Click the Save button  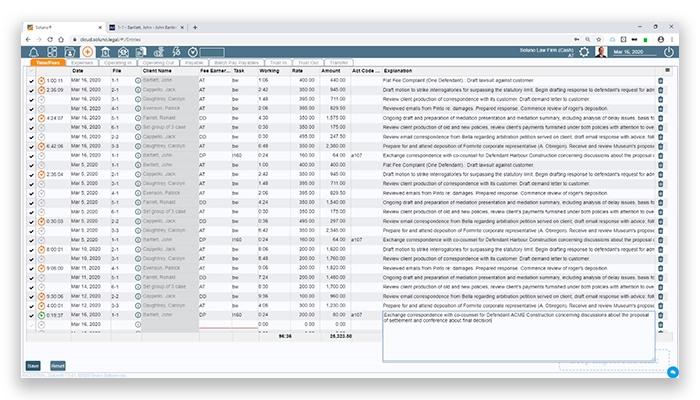(33, 366)
